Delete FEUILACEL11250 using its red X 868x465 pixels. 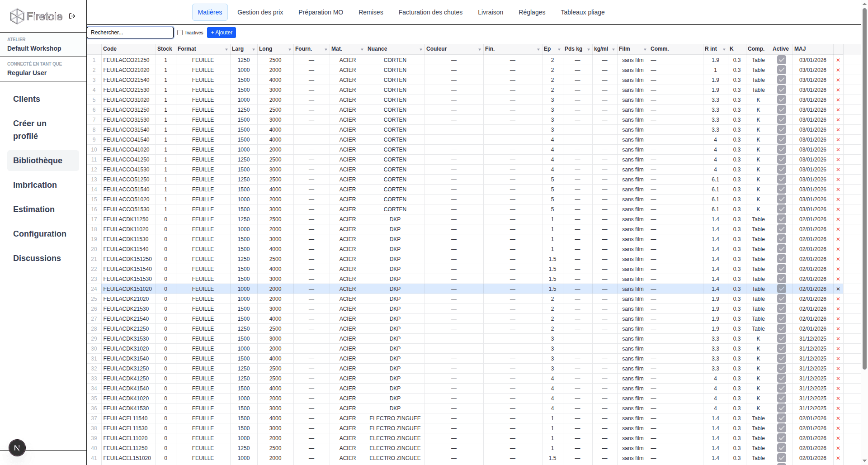(x=838, y=448)
